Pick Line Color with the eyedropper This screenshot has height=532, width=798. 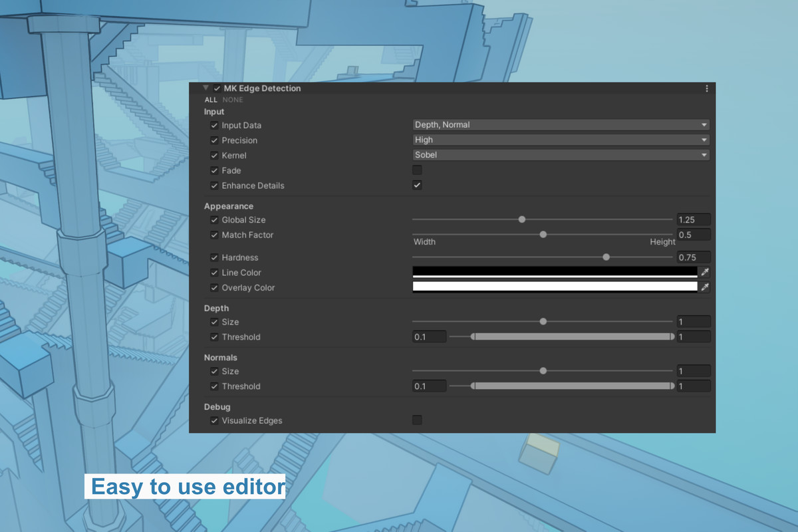tap(705, 272)
